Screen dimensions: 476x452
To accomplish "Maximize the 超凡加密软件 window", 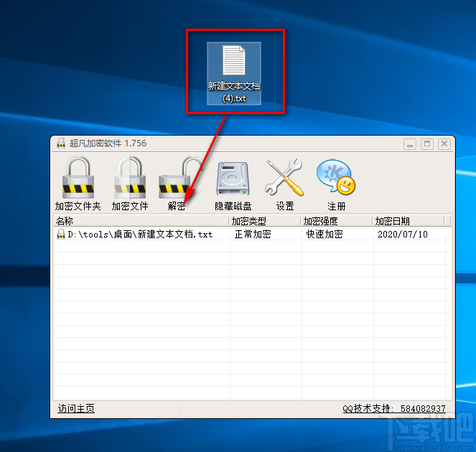I will [427, 144].
